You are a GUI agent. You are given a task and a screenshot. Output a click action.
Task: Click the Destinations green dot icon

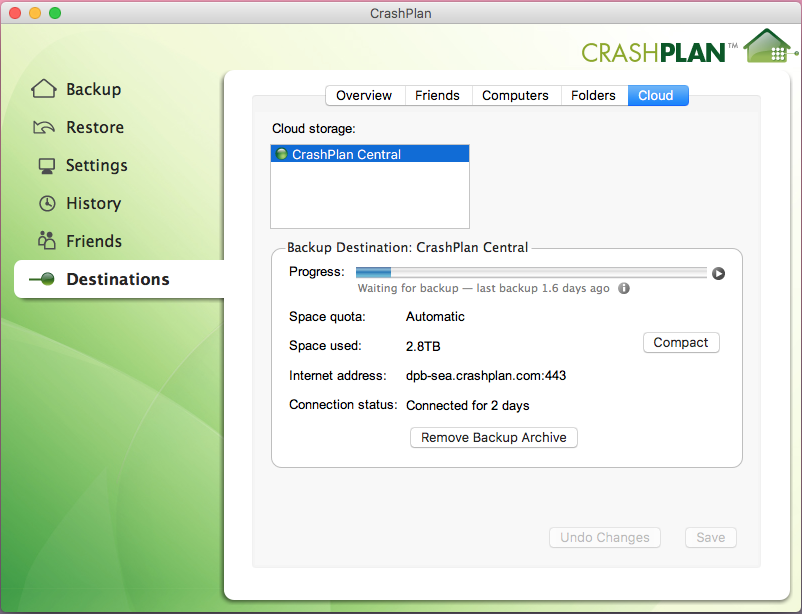44,279
